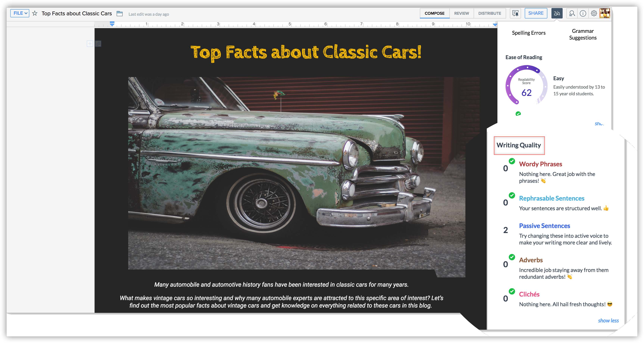Click the left indent marker on ruler
This screenshot has width=644, height=343.
click(112, 24)
